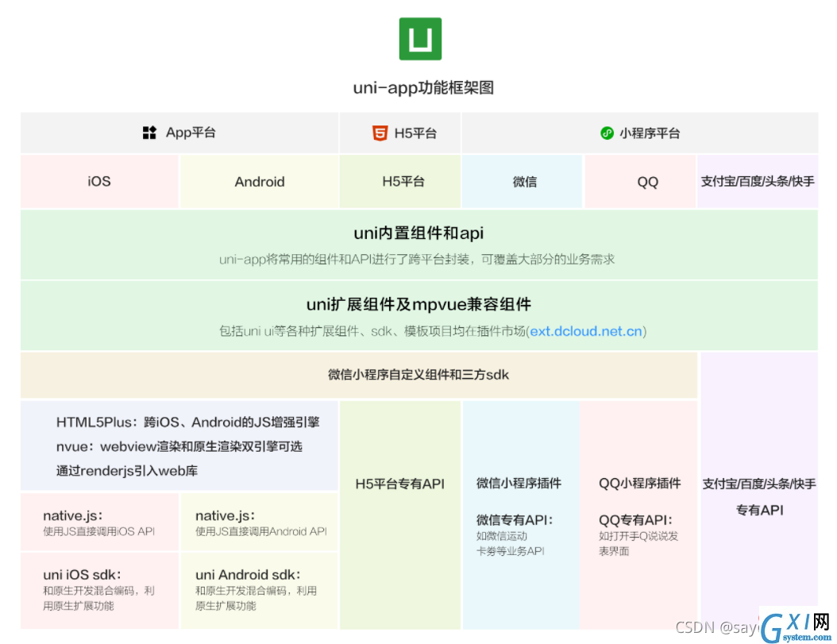Image resolution: width=837 pixels, height=644 pixels.
Task: Click the "Android" platform cell
Action: point(260,181)
